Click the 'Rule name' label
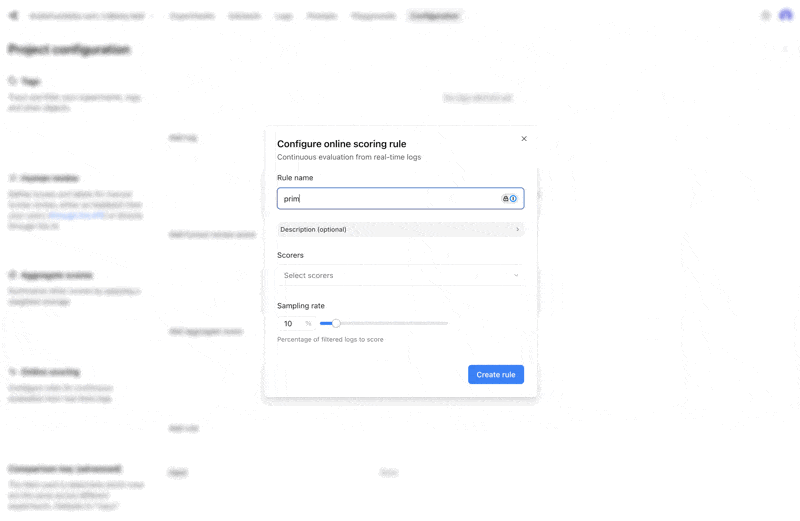The height and width of the screenshot is (521, 800). pyautogui.click(x=295, y=178)
